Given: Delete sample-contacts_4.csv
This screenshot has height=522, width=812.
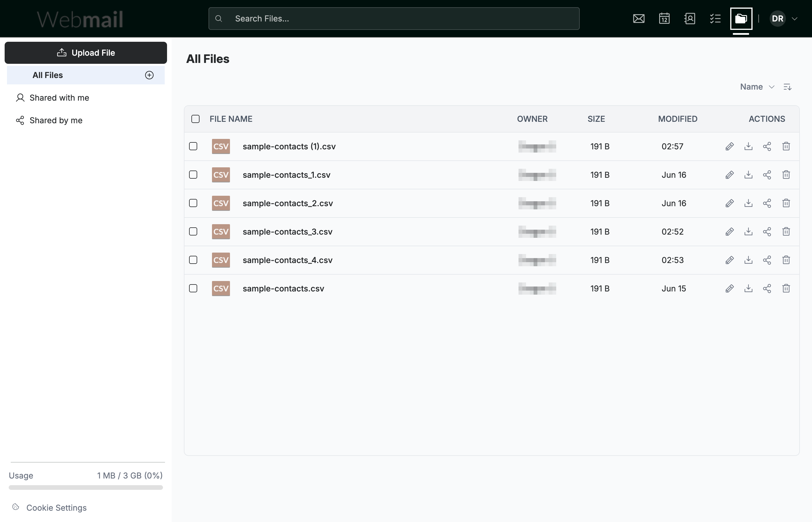Looking at the screenshot, I should click(x=786, y=260).
